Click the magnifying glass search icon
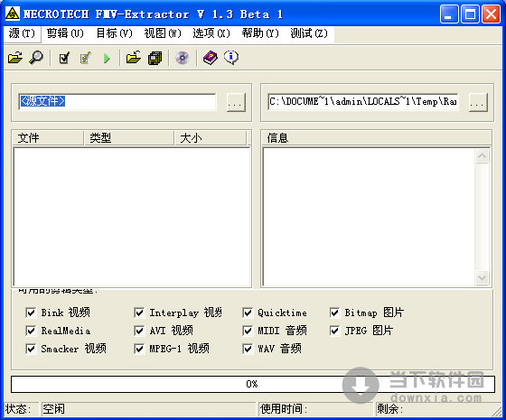506x420 pixels. tap(36, 58)
